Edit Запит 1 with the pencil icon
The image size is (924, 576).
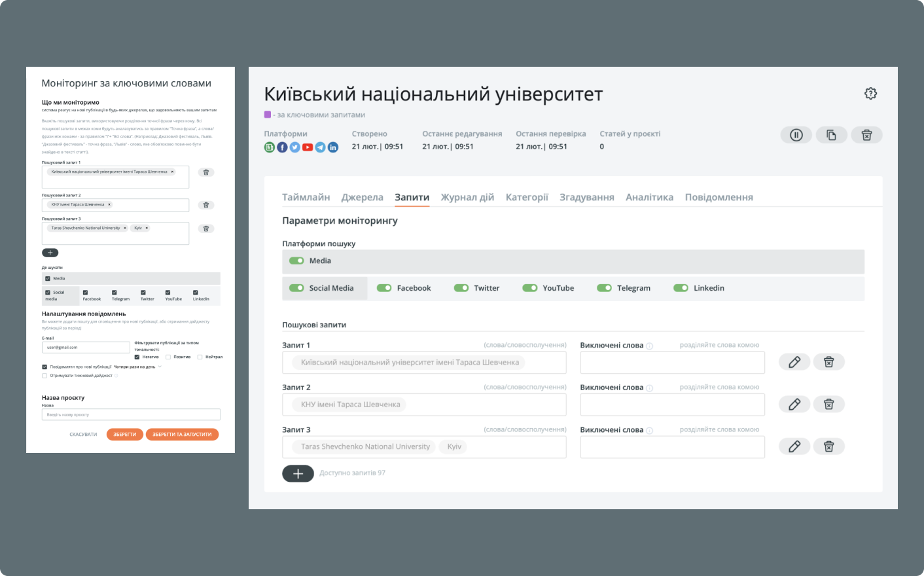[x=794, y=362]
